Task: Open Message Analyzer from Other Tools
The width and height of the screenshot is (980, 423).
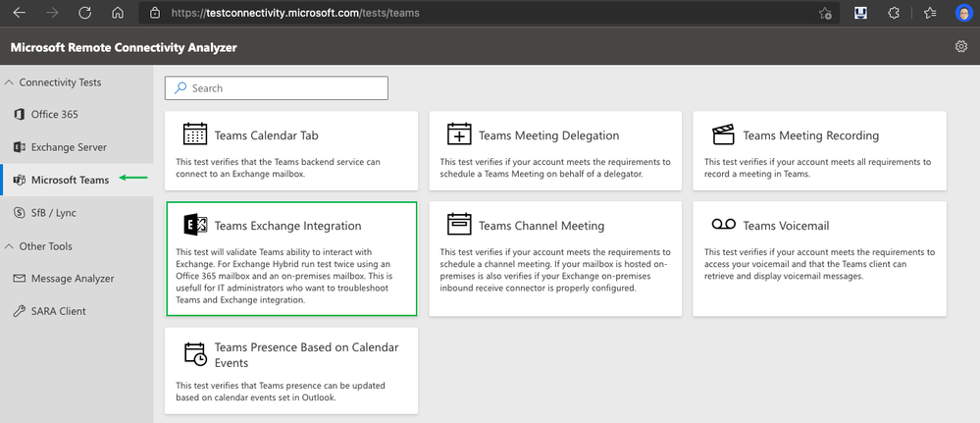Action: tap(77, 279)
